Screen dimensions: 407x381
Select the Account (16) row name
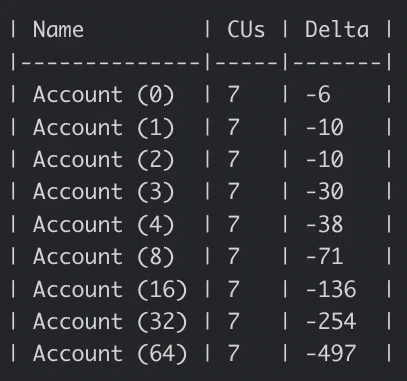[110, 289]
